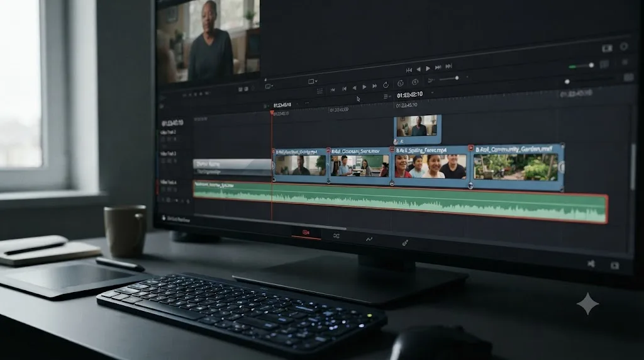Adjust the viewer zoom slider handle

pyautogui.click(x=457, y=77)
